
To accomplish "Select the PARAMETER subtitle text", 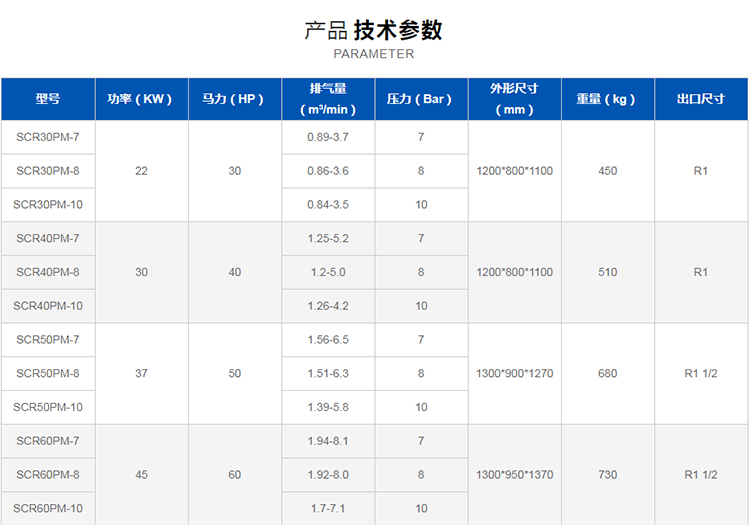I will click(373, 54).
